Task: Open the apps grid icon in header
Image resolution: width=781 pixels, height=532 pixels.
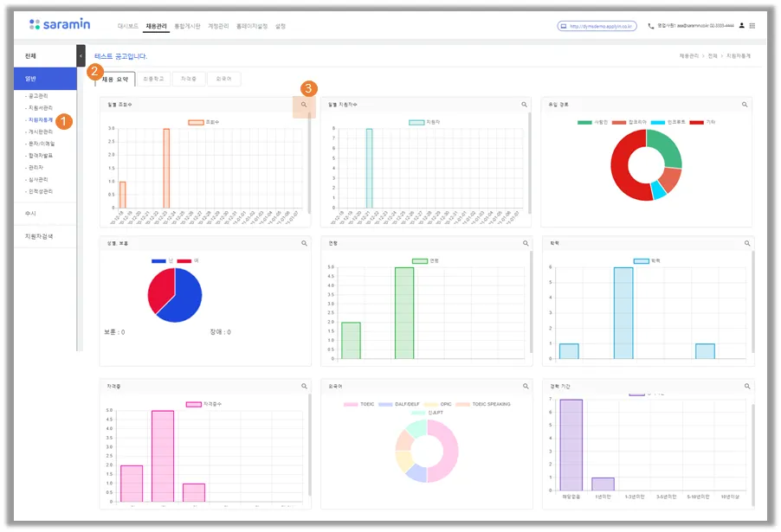Action: click(x=752, y=26)
